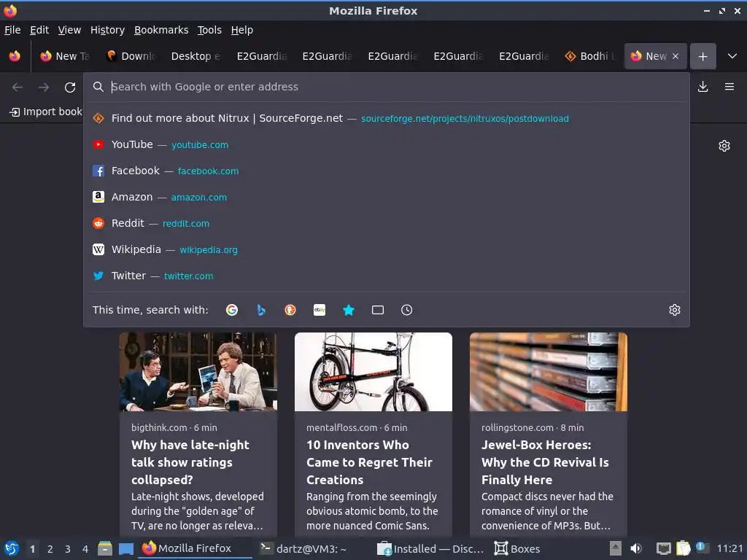Go back with the back arrow
The image size is (747, 560).
click(x=18, y=87)
